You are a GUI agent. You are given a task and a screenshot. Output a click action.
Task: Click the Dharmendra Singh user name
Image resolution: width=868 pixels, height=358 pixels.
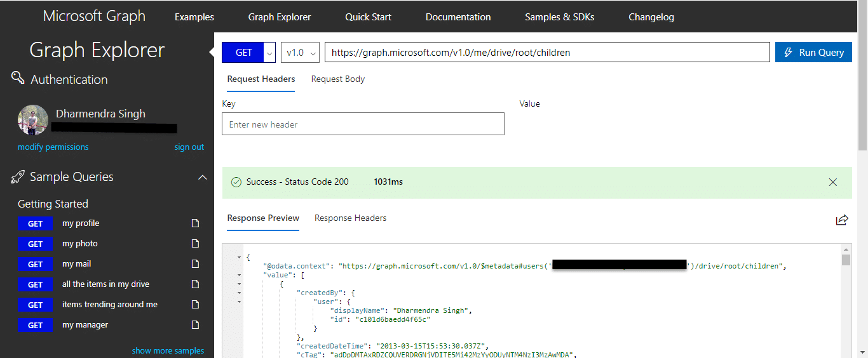click(100, 114)
